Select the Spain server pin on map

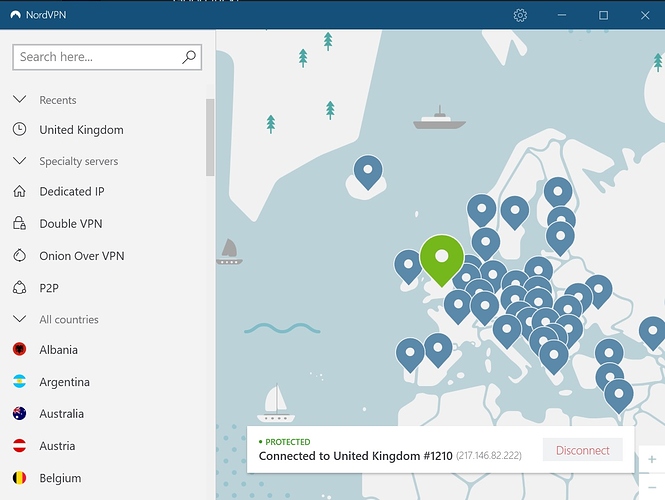click(x=438, y=348)
